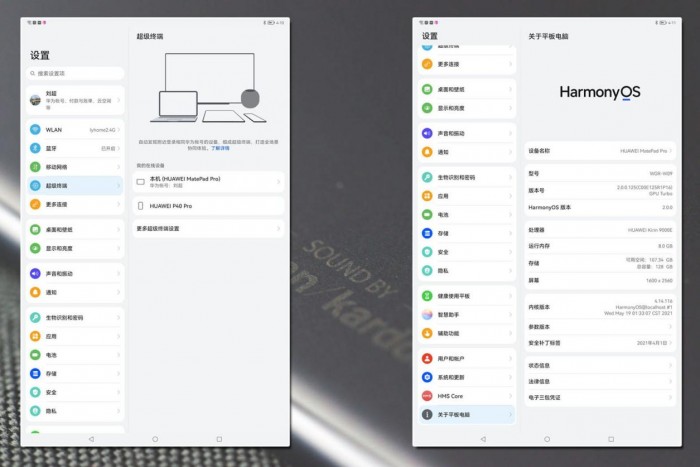Select 关于平板电脑 row in right tablet sidebar
Image resolution: width=700 pixels, height=467 pixels.
(467, 414)
